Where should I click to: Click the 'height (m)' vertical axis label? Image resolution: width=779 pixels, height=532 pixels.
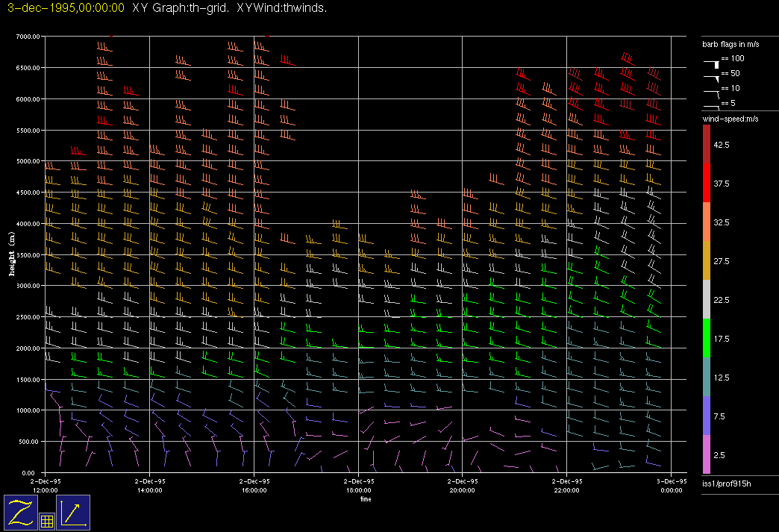coord(12,254)
